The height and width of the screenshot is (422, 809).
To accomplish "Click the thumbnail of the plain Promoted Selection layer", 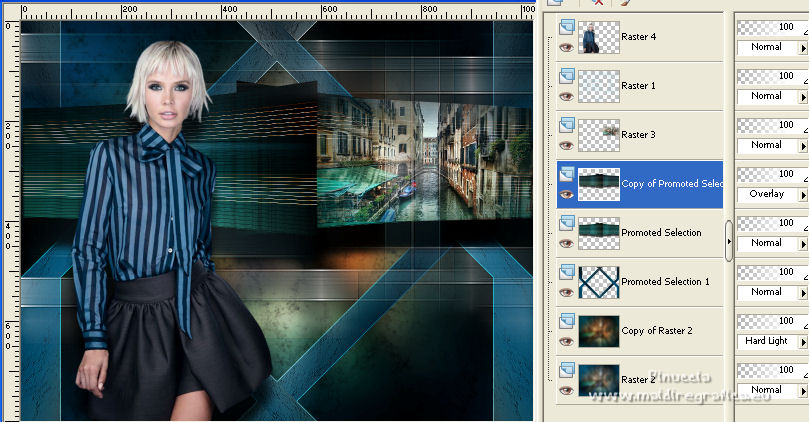I will [x=598, y=233].
